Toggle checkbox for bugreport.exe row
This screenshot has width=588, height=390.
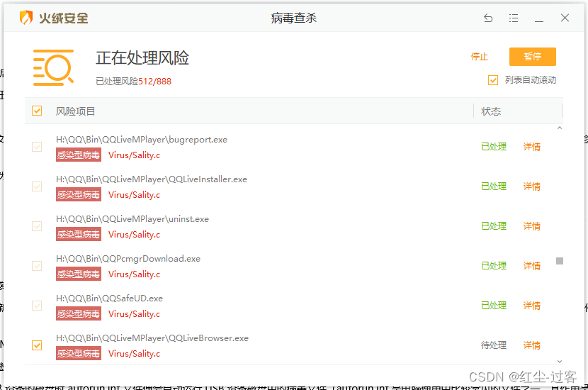pos(37,147)
